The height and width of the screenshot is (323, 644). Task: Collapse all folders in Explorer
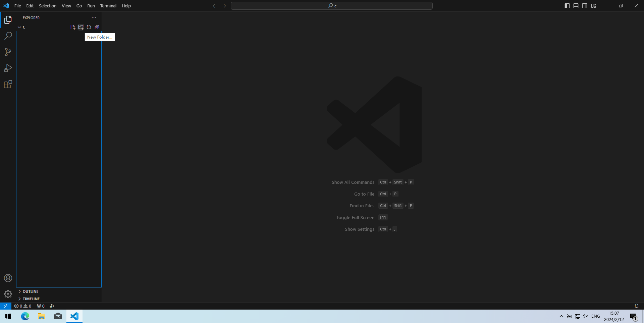point(97,27)
